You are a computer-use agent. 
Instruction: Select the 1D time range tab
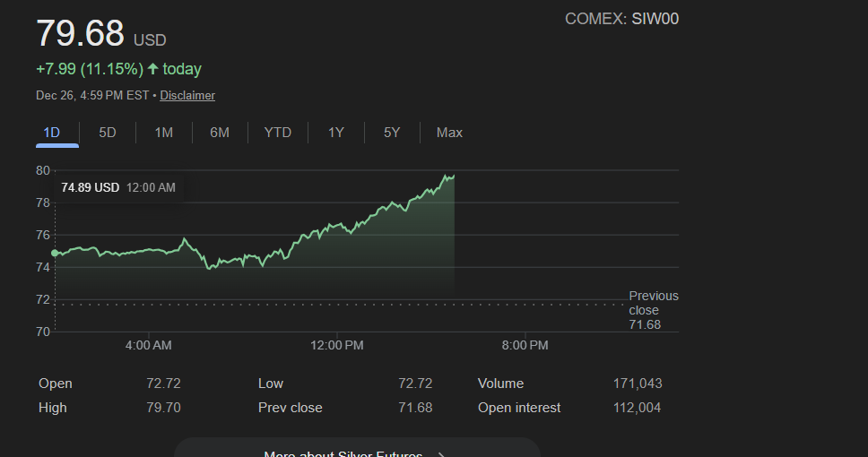coord(52,133)
